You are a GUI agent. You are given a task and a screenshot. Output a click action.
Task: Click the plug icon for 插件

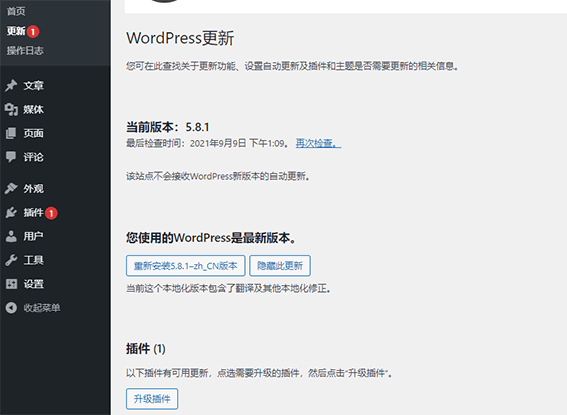(11, 213)
